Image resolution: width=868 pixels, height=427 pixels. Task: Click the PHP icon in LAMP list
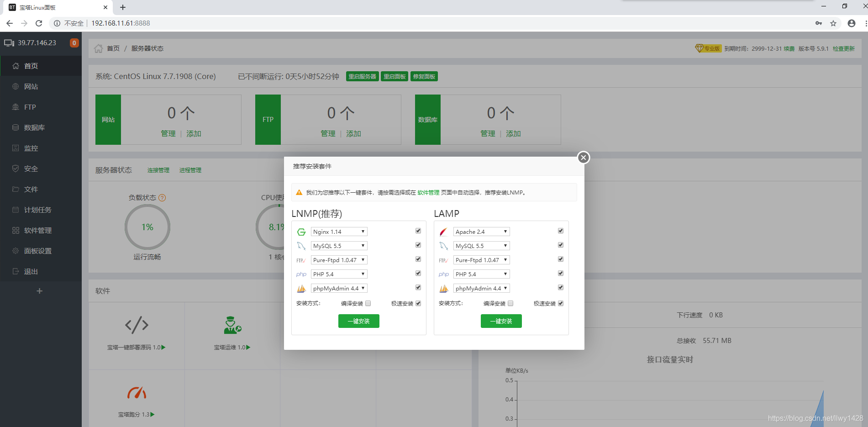click(444, 274)
